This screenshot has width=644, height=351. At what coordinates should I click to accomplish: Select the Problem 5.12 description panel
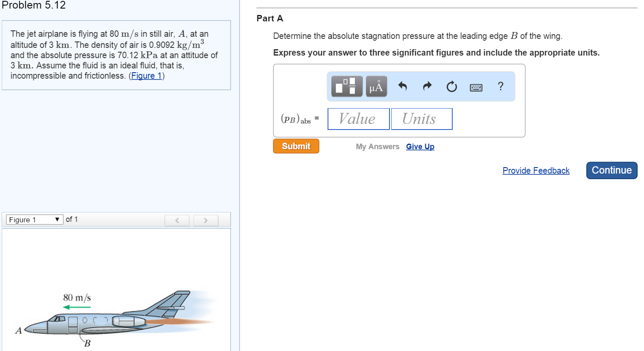tap(115, 55)
